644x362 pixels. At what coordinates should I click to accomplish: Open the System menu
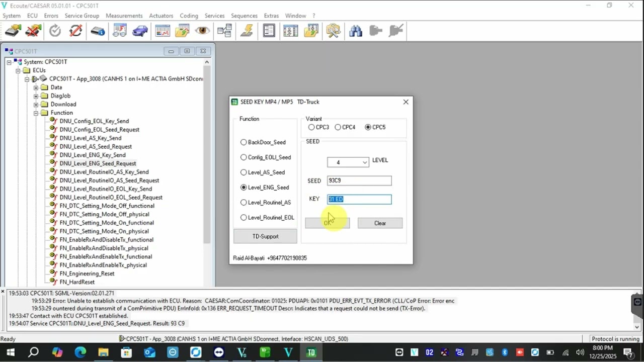coord(12,16)
